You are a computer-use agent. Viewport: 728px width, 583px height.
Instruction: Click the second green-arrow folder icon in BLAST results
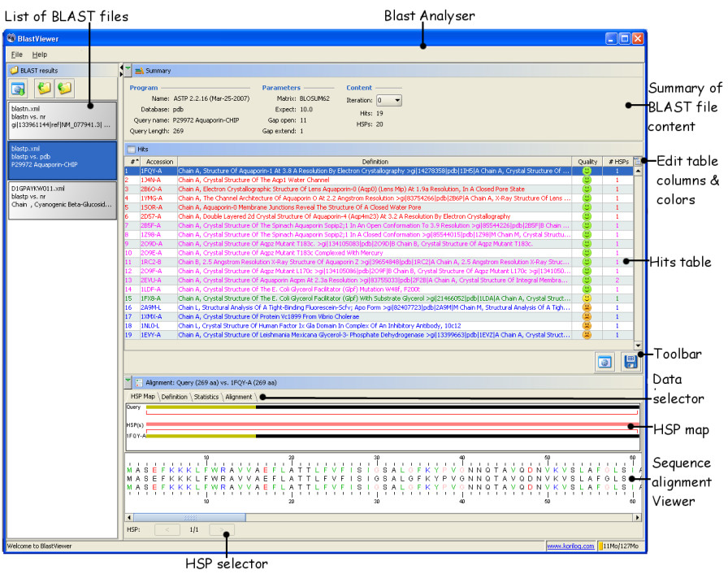(64, 88)
